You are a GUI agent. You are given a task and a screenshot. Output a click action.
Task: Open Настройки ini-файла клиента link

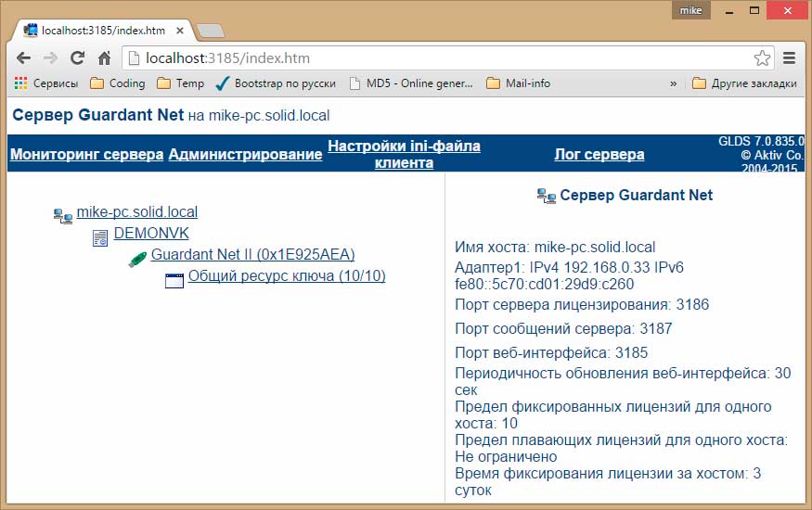(404, 155)
